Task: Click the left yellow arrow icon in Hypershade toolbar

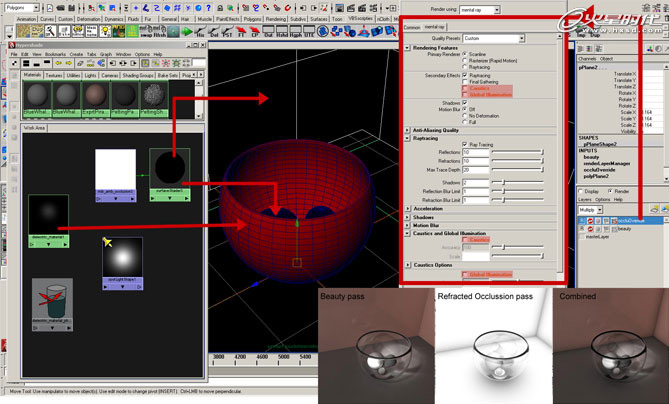Action: click(58, 63)
